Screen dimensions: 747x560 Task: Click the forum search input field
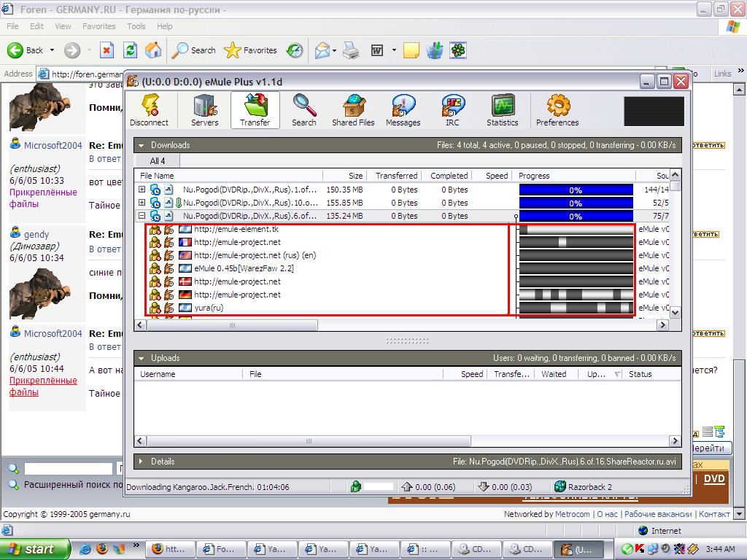pos(69,469)
